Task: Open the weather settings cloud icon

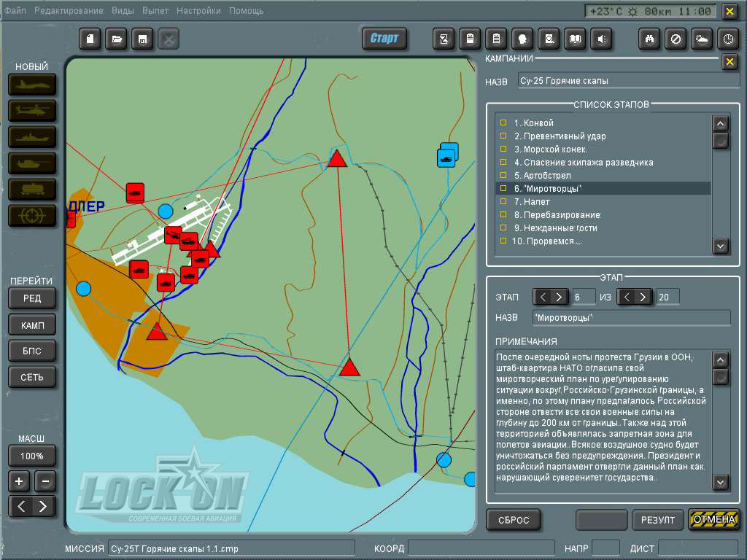Action: 701,39
